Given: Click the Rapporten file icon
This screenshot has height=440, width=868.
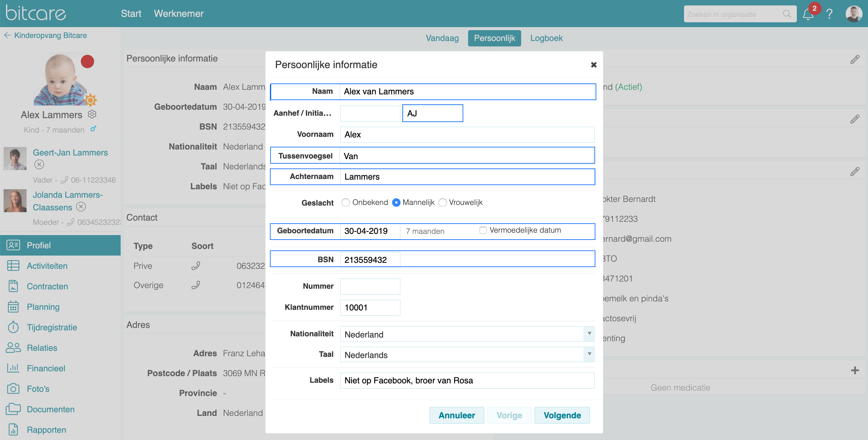Looking at the screenshot, I should [x=13, y=429].
